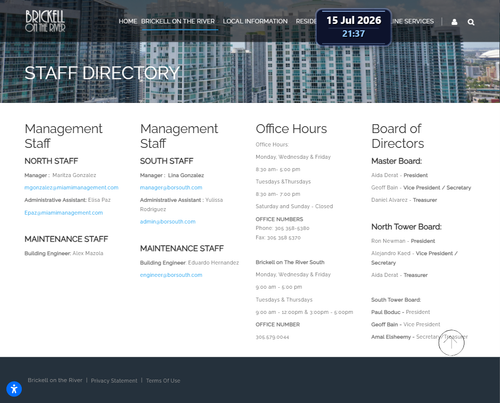This screenshot has width=500, height=403.
Task: Click the scroll-to-top arrow circle
Action: pos(451,343)
